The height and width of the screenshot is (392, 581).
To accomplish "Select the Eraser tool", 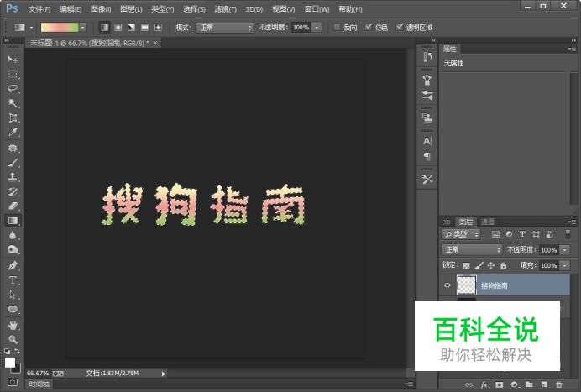I will pos(13,206).
